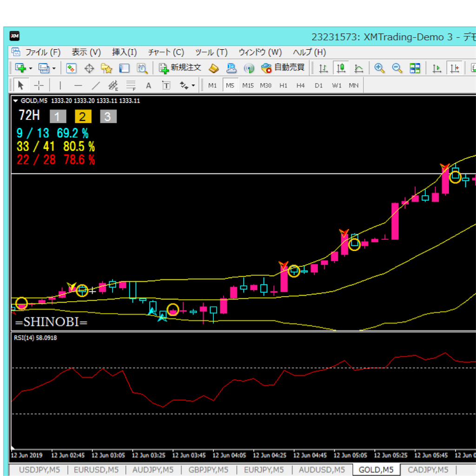Select the vertical line drawing tool
The width and height of the screenshot is (476, 476).
point(60,86)
